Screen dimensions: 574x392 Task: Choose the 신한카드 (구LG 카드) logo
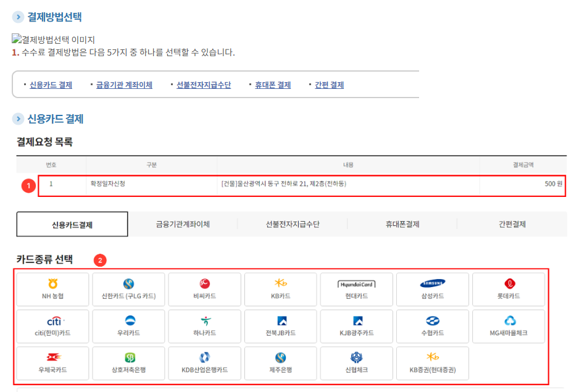tap(128, 284)
